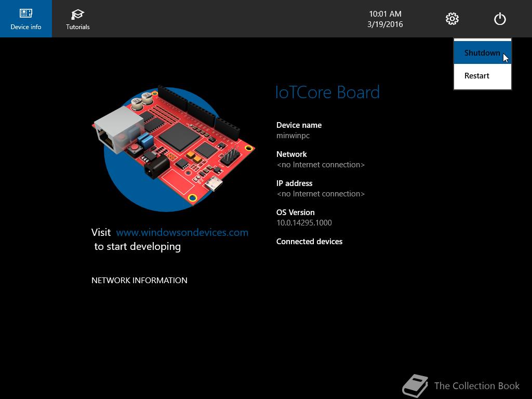Click the power icon in top bar

point(500,19)
